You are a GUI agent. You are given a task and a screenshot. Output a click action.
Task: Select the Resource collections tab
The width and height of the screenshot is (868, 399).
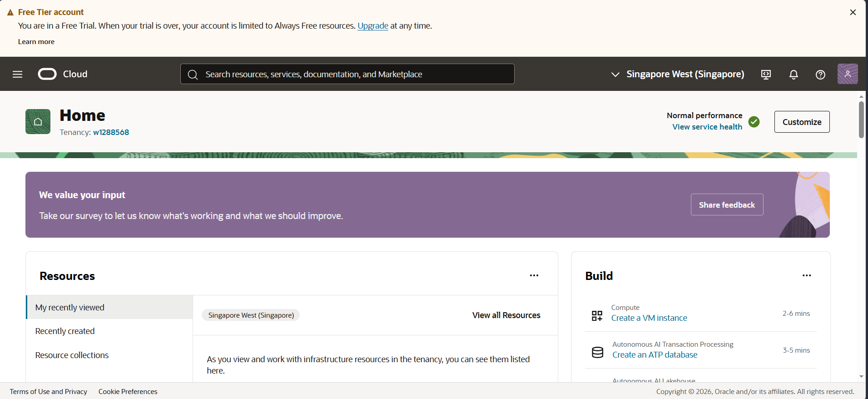109,355
